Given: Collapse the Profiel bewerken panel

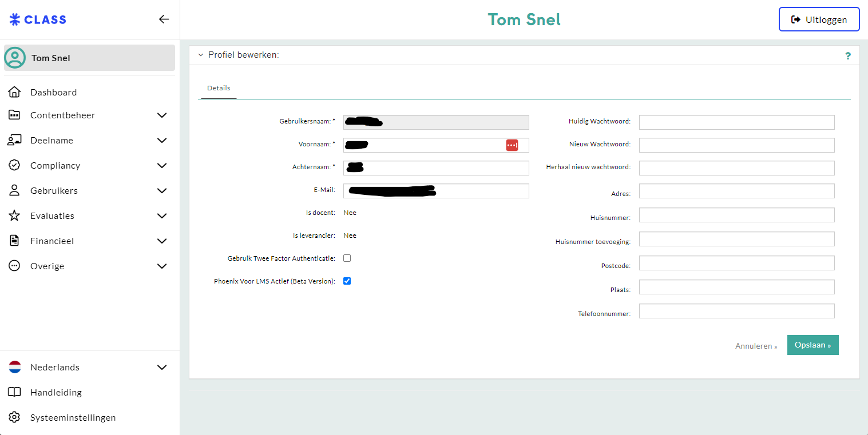Looking at the screenshot, I should click(x=200, y=55).
